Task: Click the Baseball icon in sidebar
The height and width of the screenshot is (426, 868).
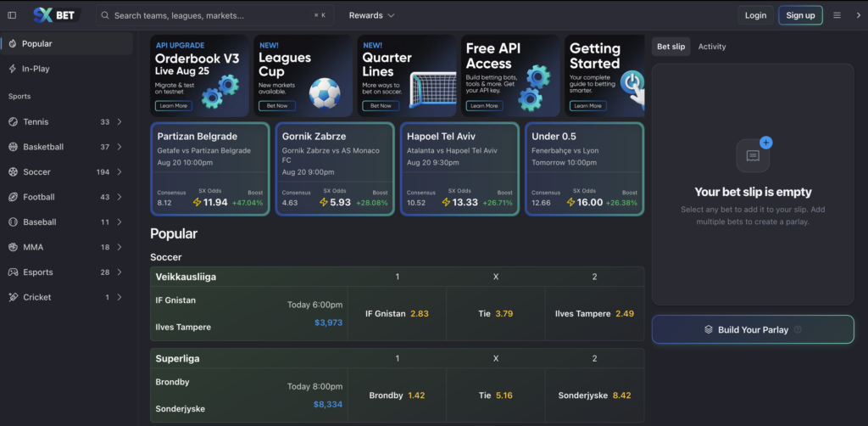Action: [13, 221]
